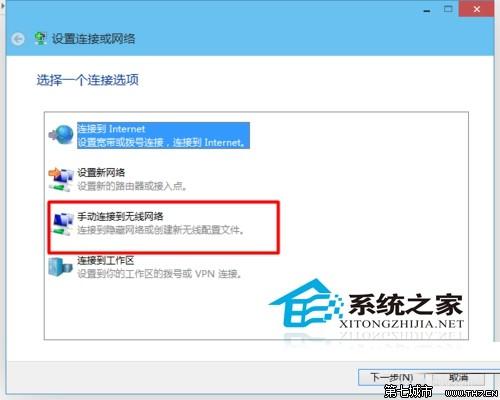
Task: Click the 连接到工作区 building icon
Action: (x=60, y=266)
